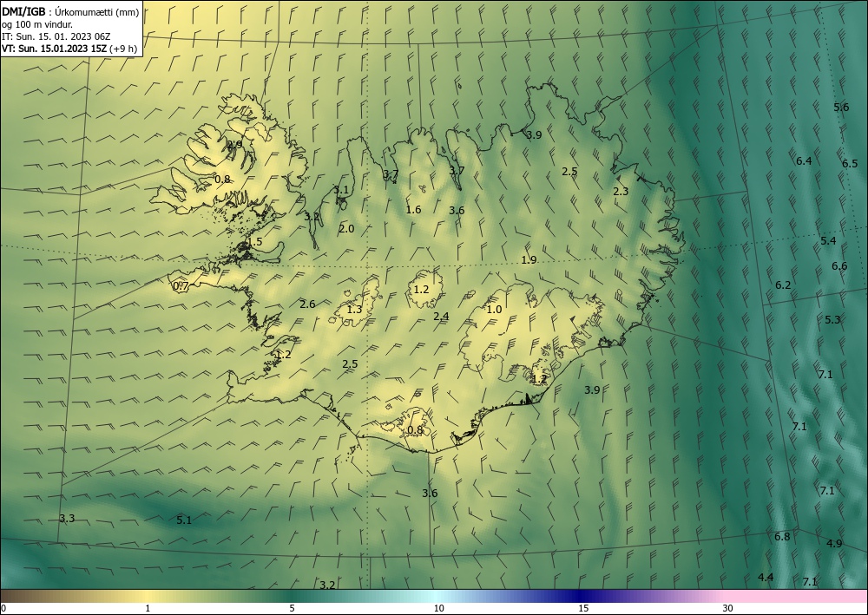Pick the 5.3 value label
868x615 pixels.
point(832,320)
